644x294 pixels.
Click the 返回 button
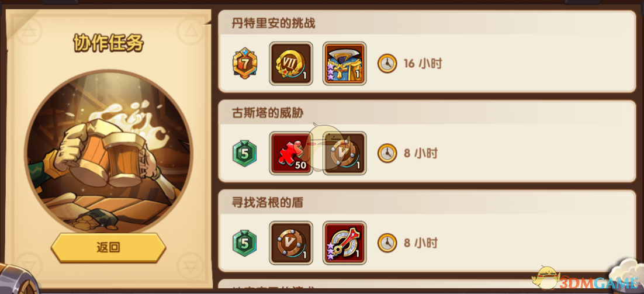click(109, 248)
